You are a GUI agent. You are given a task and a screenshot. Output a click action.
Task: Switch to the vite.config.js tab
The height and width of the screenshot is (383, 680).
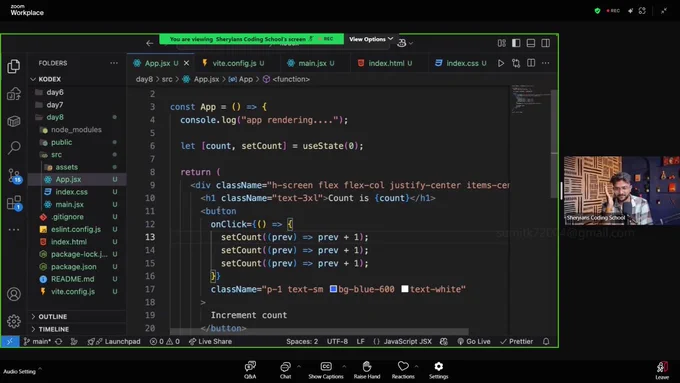233,63
